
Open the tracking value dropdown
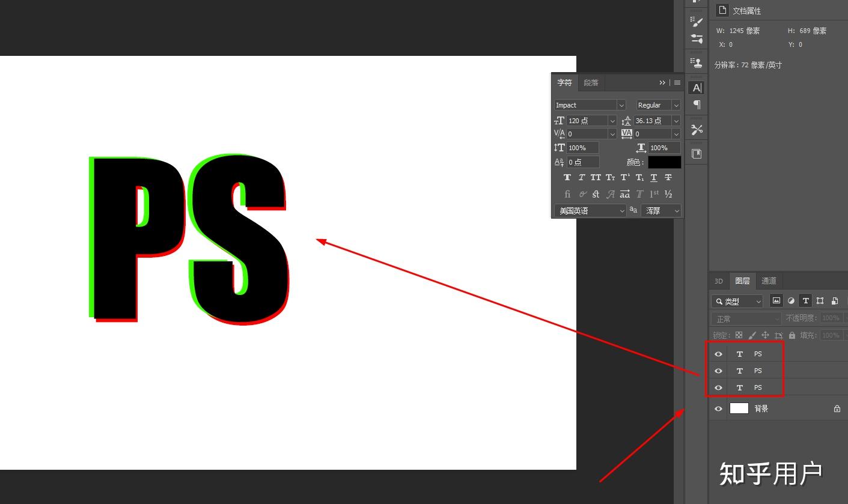pos(676,134)
